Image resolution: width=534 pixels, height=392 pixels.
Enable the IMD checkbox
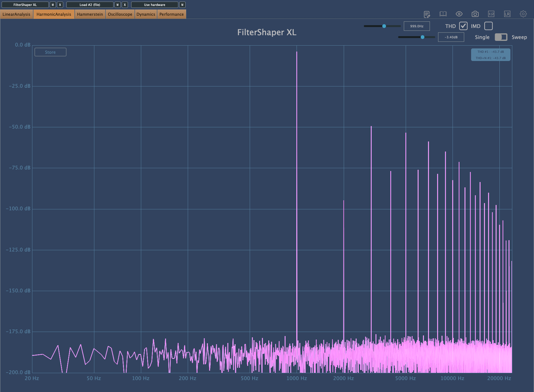(488, 26)
